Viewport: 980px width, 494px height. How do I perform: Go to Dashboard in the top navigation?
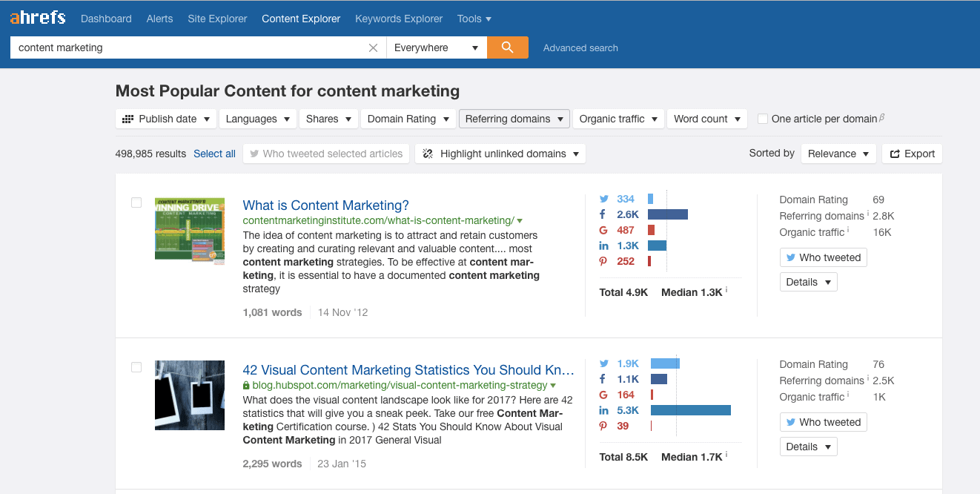(x=106, y=19)
